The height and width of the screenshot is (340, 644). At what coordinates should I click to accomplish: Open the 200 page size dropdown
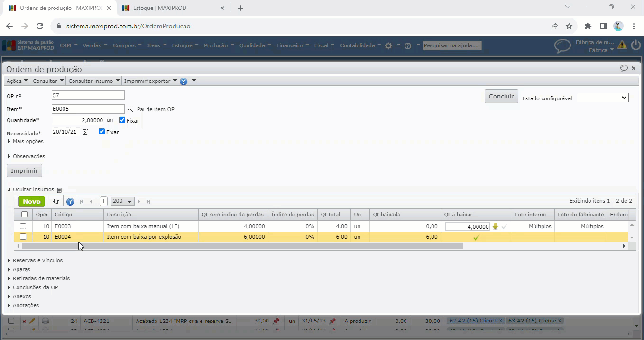[122, 201]
